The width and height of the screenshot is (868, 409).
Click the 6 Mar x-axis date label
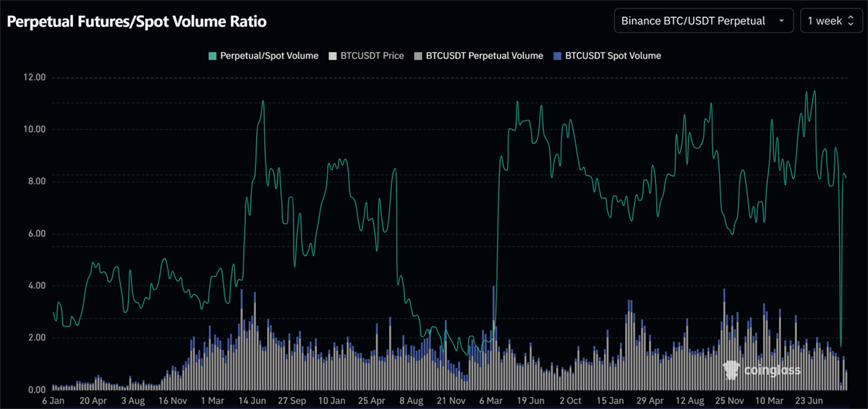click(x=491, y=400)
